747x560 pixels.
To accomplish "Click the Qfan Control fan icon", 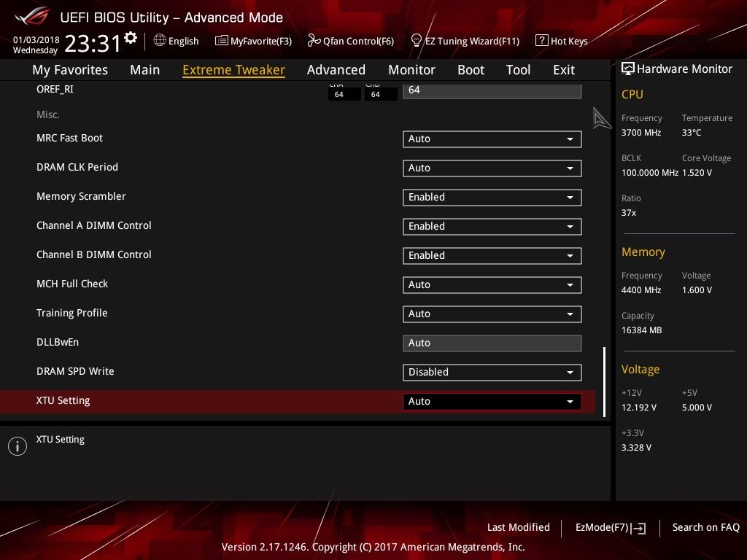I will click(x=314, y=41).
